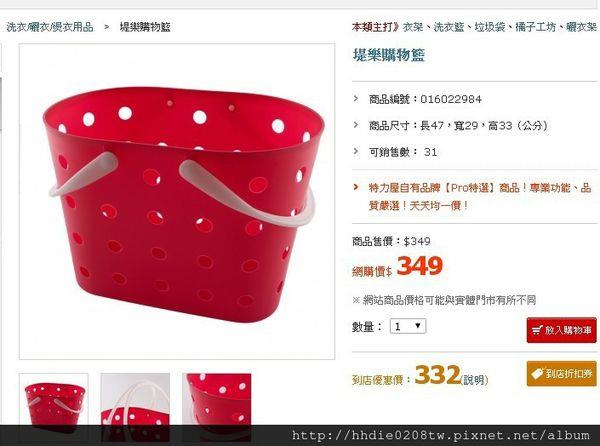Screen dimensions: 600x446
Task: Click the large red basket product image
Action: click(x=177, y=202)
